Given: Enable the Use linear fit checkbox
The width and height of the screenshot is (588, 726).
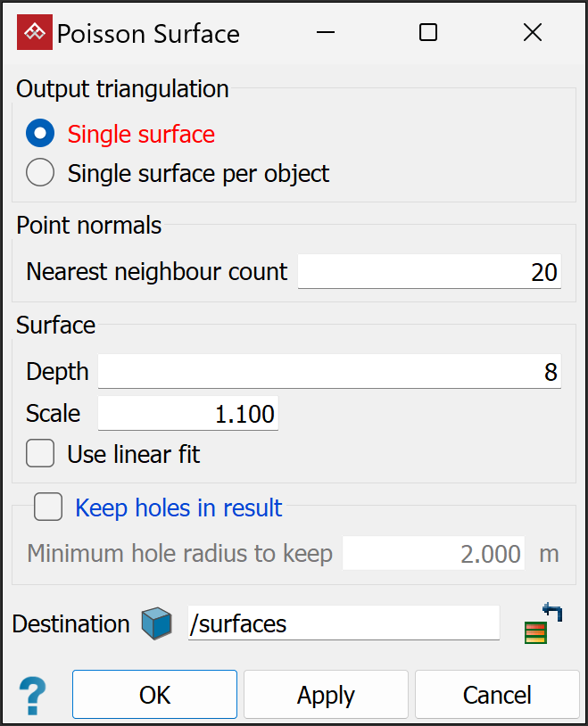Looking at the screenshot, I should click(40, 454).
